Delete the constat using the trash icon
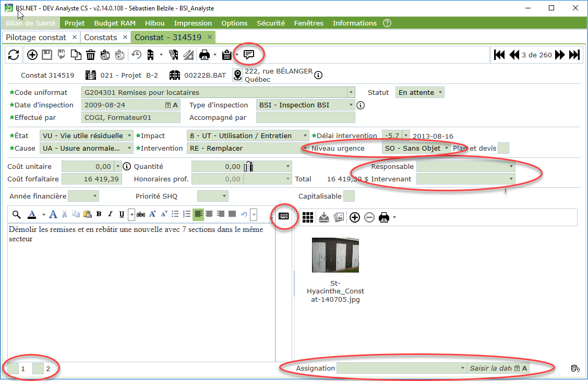 [x=90, y=55]
